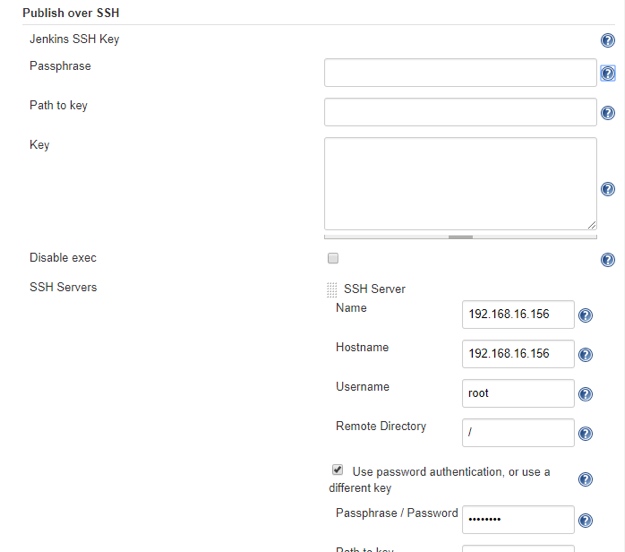Click into the Path to key field
Image resolution: width=625 pixels, height=552 pixels.
[x=460, y=112]
